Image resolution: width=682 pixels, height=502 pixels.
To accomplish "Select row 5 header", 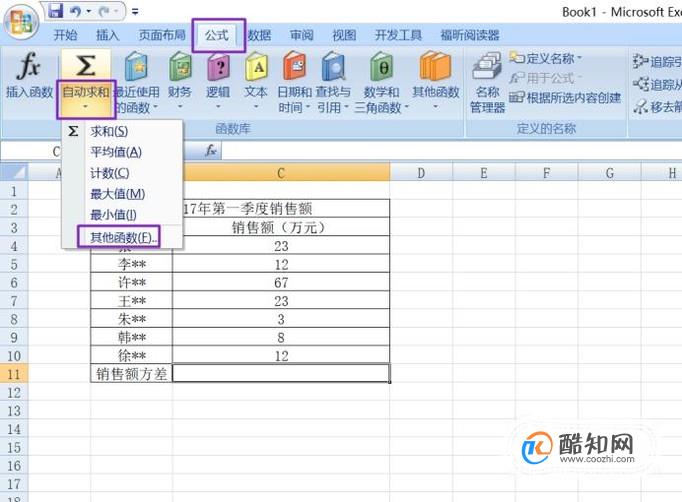I will click(x=14, y=264).
